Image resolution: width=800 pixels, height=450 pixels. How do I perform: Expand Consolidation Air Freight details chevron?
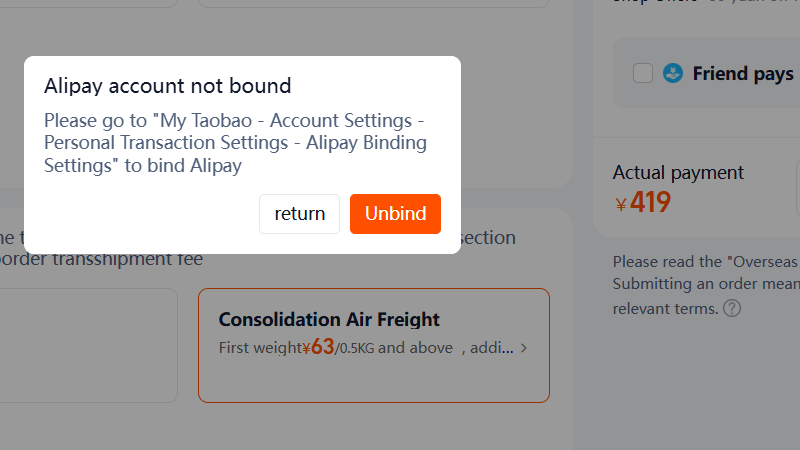pos(525,349)
